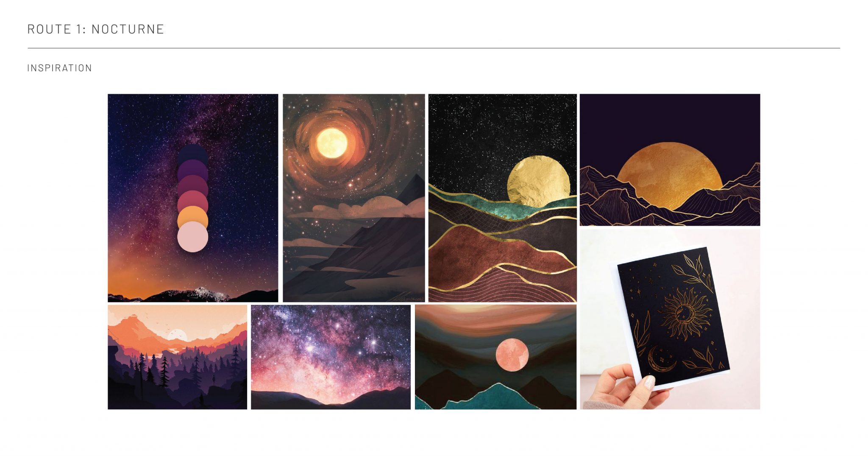Open the hand-held celestial card photo
Image resolution: width=868 pixels, height=456 pixels.
[x=670, y=319]
